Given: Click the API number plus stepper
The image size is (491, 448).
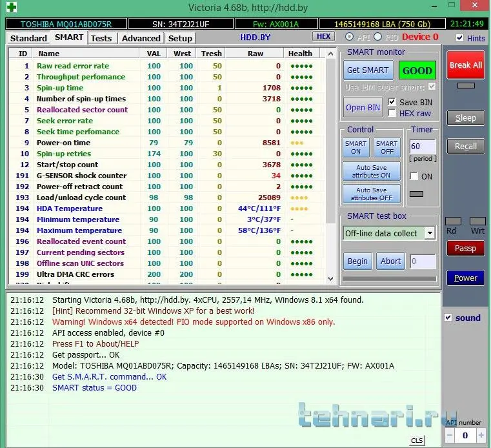Looking at the screenshot, I should [x=481, y=435].
